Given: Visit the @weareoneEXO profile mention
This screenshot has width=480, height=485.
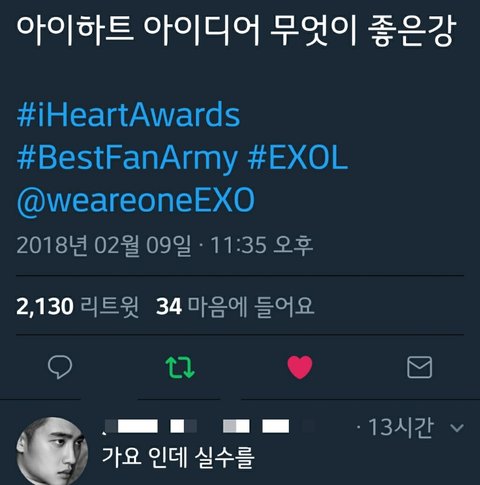Looking at the screenshot, I should [x=136, y=201].
